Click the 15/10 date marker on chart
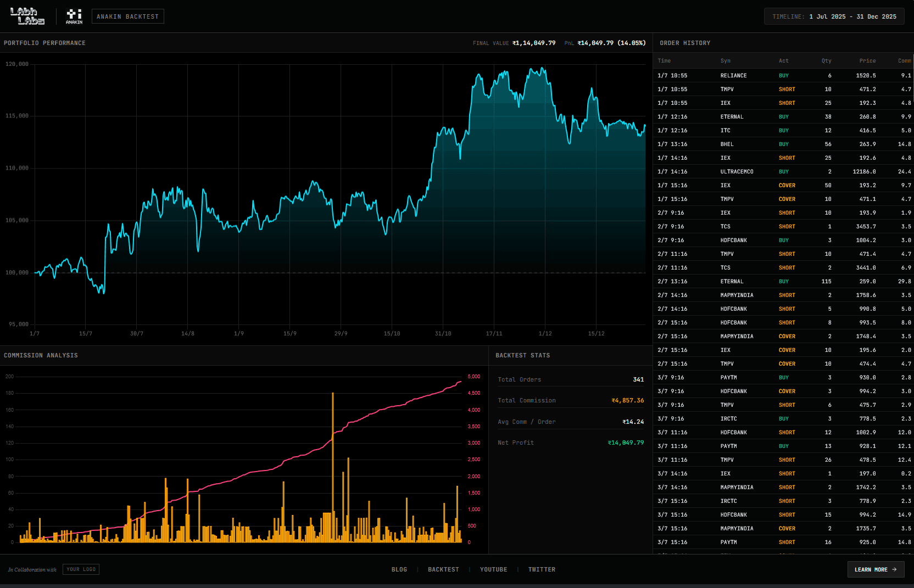 pos(392,334)
